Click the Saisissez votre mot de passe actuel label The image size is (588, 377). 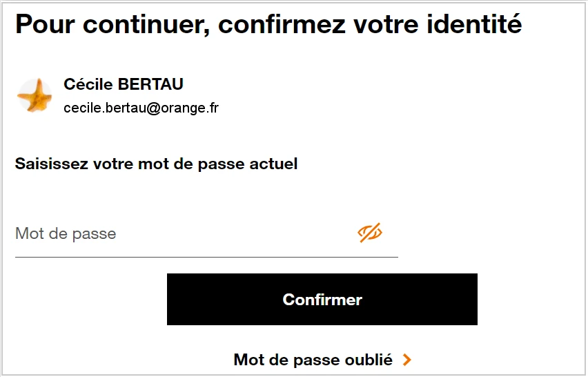pyautogui.click(x=156, y=164)
